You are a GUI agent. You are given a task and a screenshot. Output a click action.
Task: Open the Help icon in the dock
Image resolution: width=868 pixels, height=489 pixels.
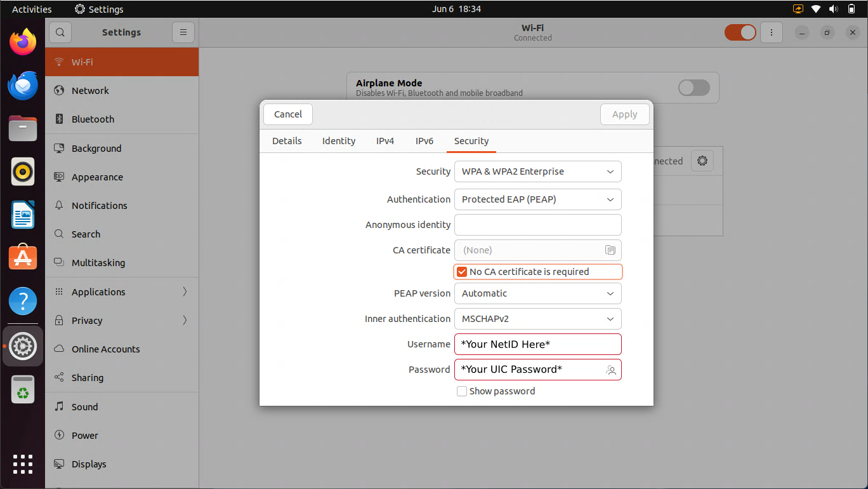click(23, 301)
